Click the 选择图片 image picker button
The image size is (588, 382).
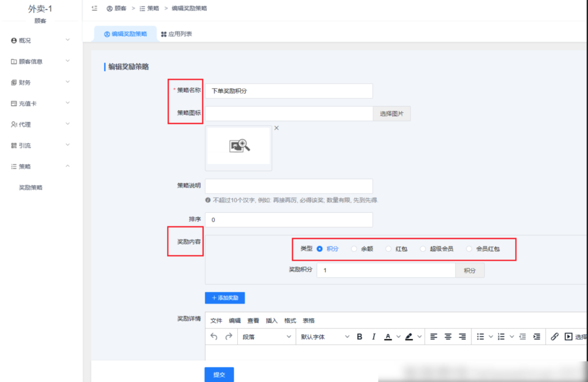(392, 114)
